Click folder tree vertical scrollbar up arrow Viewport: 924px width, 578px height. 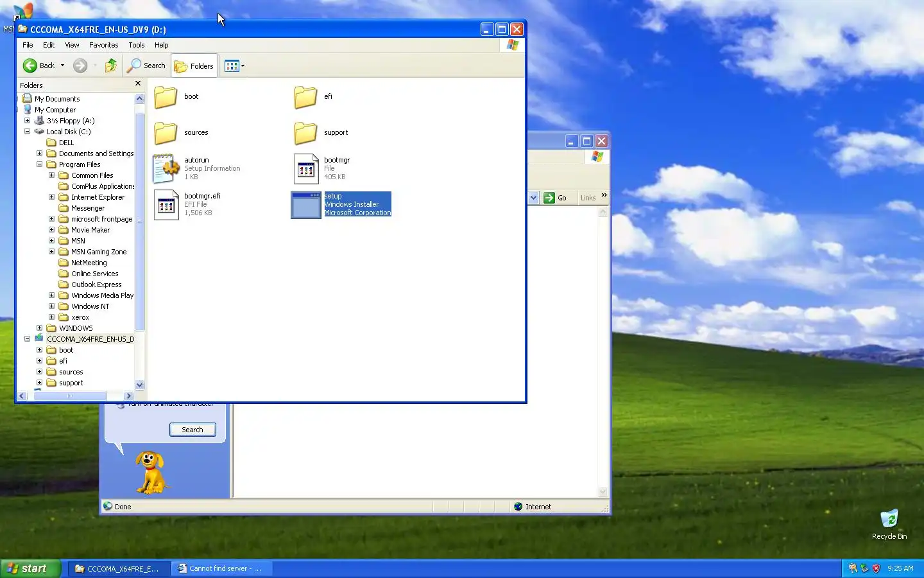pyautogui.click(x=140, y=98)
